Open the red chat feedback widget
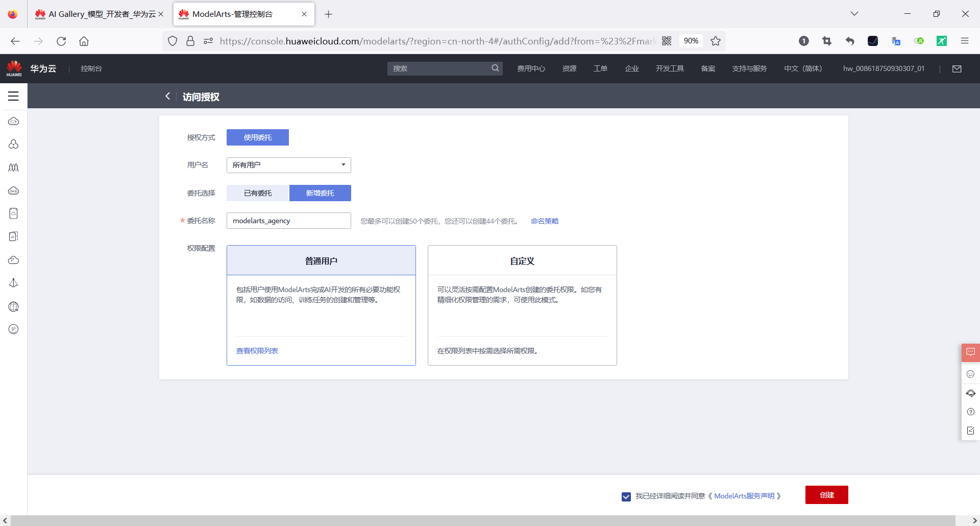Image resolution: width=980 pixels, height=526 pixels. pyautogui.click(x=971, y=352)
